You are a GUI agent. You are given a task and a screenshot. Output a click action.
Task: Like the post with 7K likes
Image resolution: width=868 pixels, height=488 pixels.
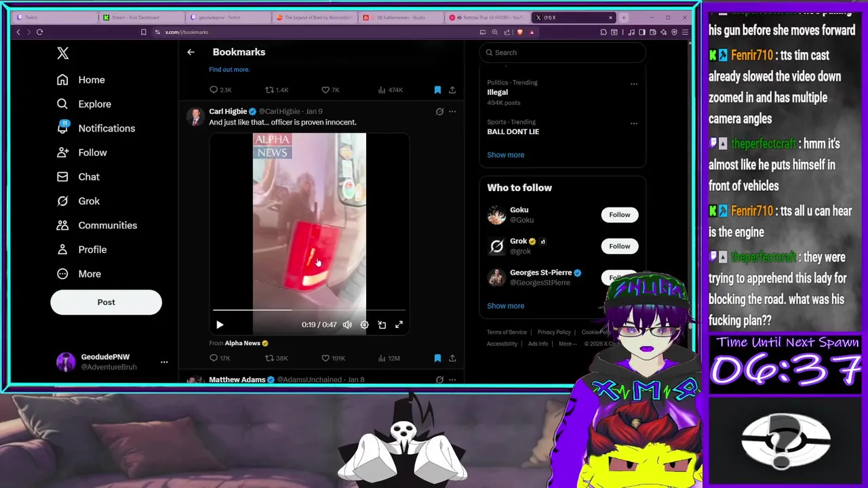(x=330, y=89)
